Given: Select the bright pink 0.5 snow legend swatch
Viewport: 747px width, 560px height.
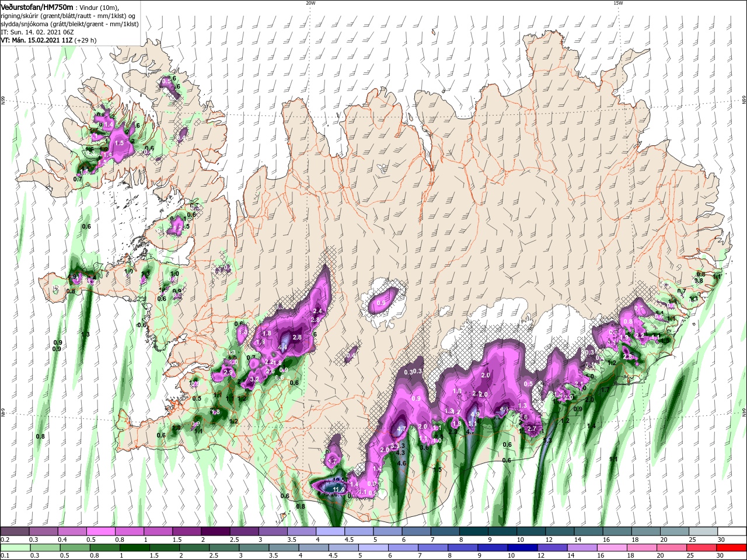Looking at the screenshot, I should coord(100,531).
